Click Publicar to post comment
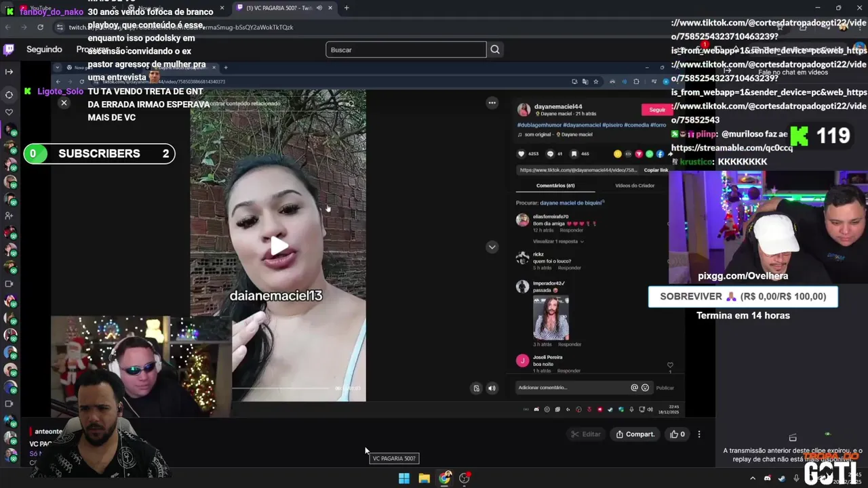The height and width of the screenshot is (488, 868). pos(665,388)
